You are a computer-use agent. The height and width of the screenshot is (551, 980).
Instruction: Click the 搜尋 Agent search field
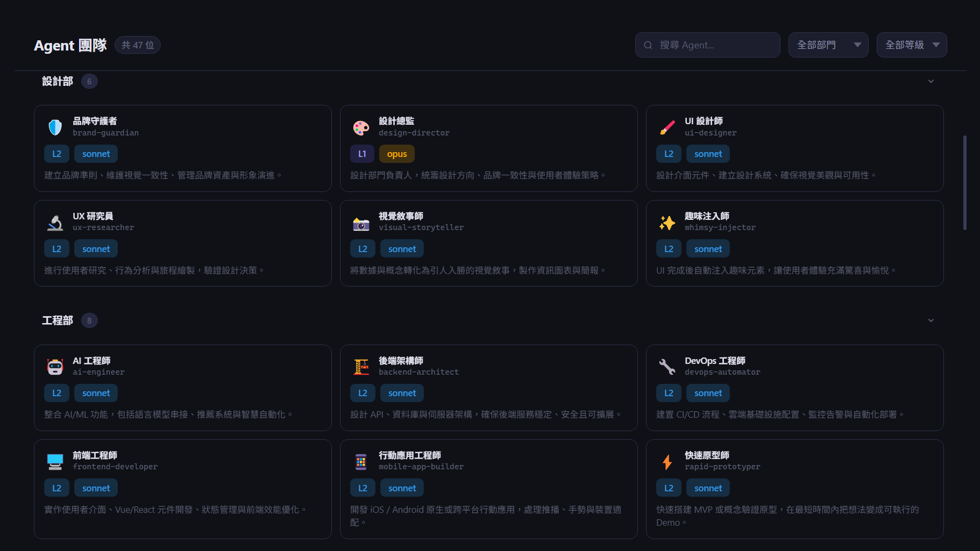coord(707,45)
